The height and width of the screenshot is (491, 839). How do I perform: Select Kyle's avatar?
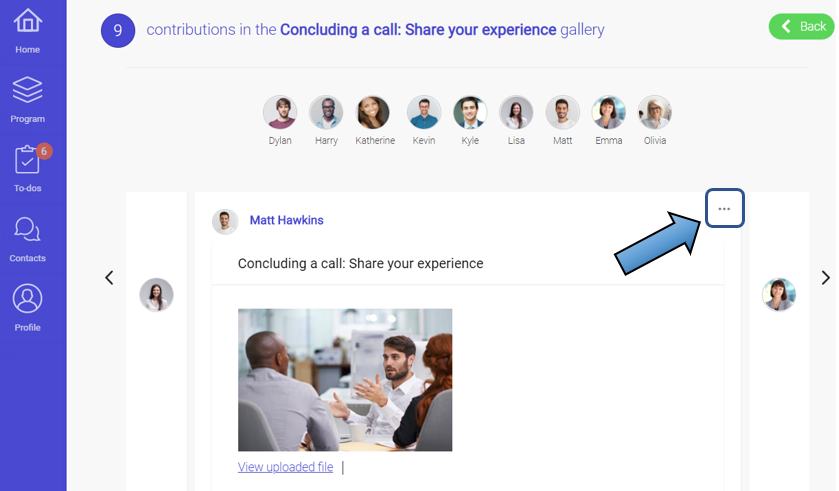tap(470, 113)
